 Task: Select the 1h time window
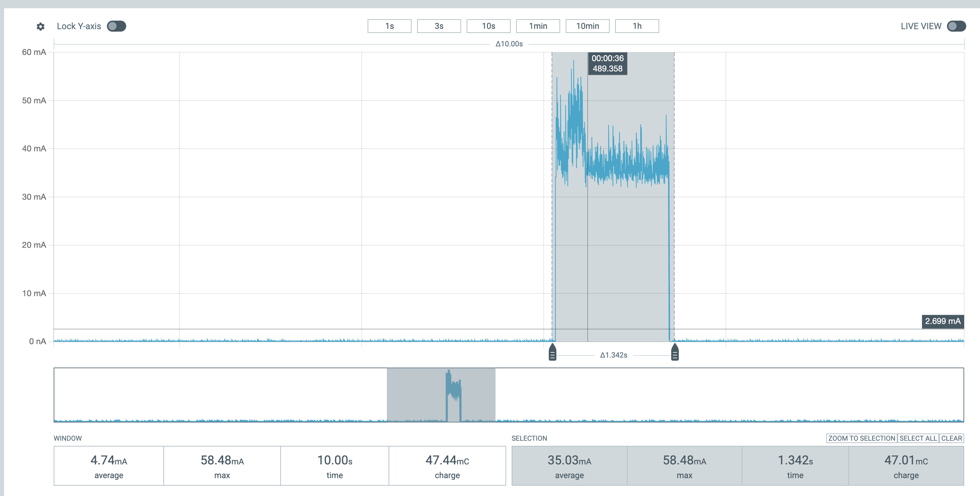click(x=637, y=26)
